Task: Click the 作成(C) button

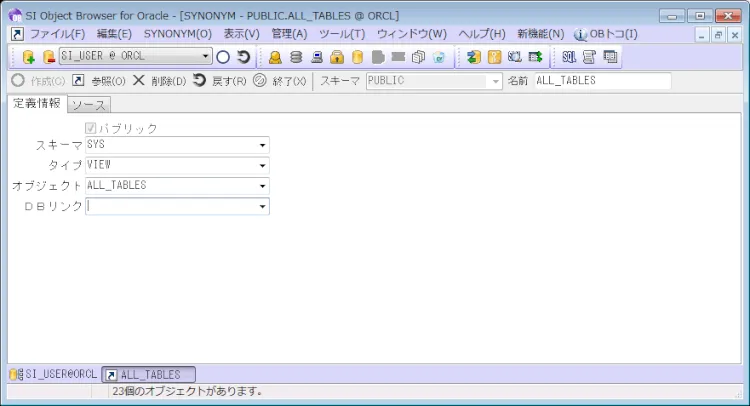Action: coord(38,81)
